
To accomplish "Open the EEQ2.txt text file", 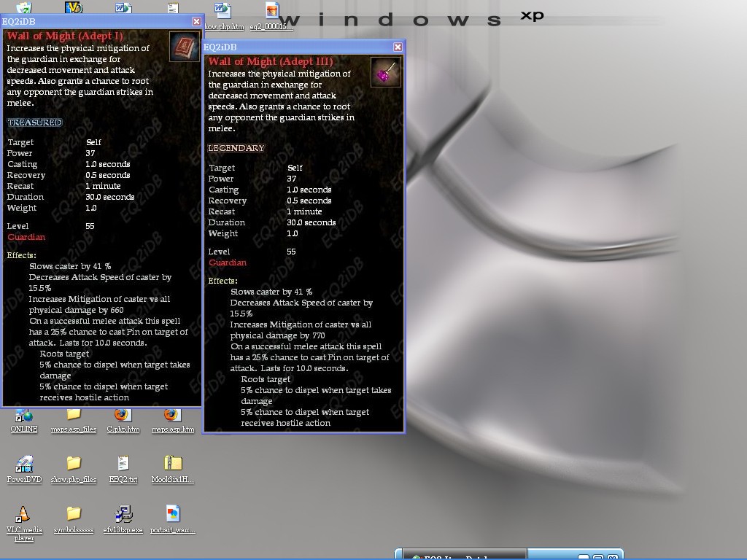I will (x=123, y=464).
